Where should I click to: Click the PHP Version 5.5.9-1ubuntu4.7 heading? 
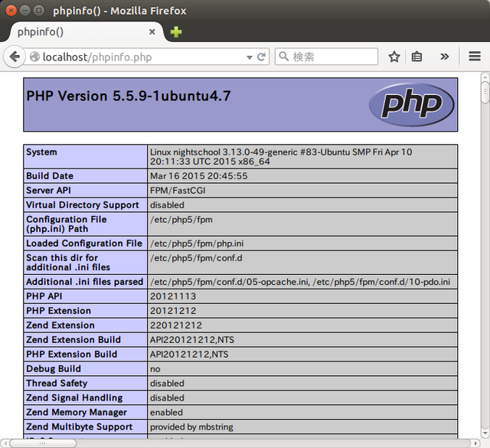tap(129, 96)
